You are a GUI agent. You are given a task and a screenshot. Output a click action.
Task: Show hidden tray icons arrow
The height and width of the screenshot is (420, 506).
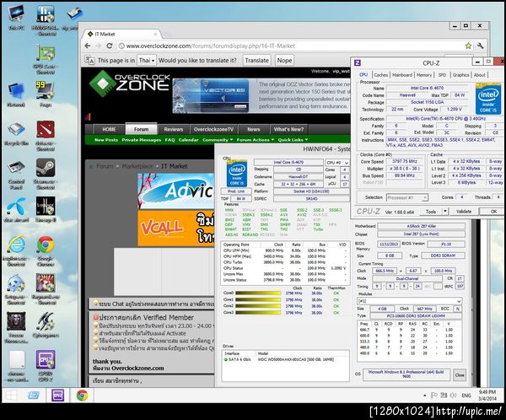pos(425,396)
